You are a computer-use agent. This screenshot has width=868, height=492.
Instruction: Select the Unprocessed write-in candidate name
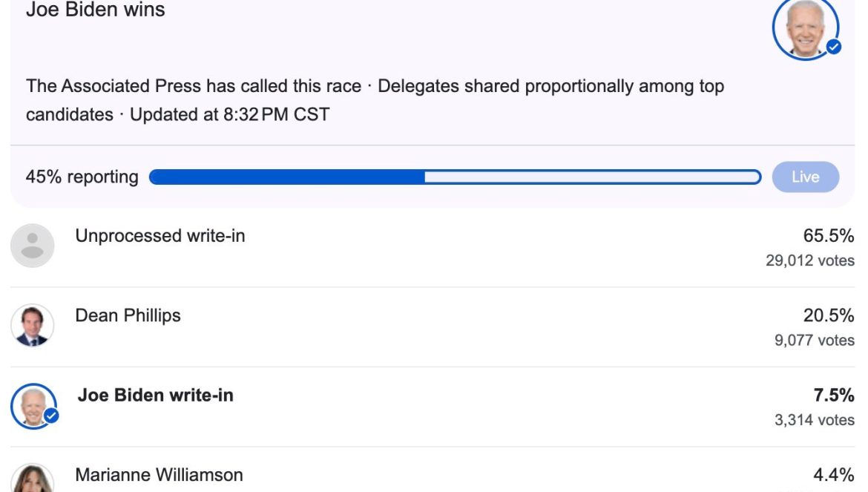(x=160, y=236)
